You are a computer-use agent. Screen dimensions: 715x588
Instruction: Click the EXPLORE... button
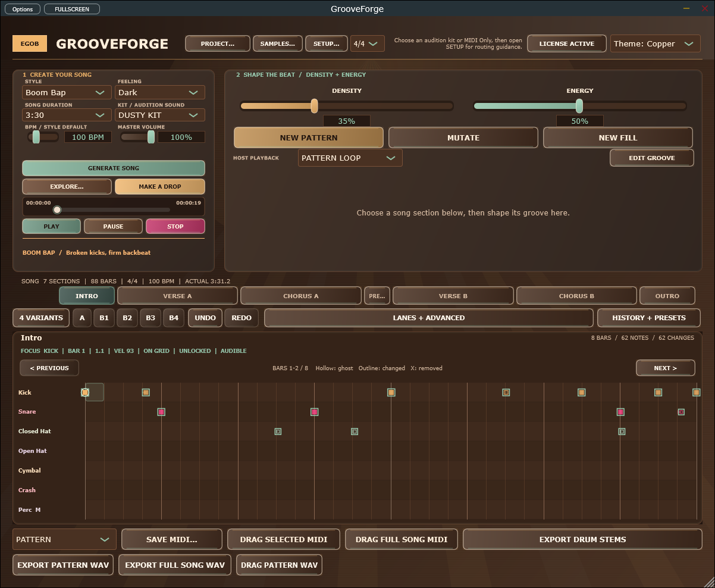[x=67, y=186]
